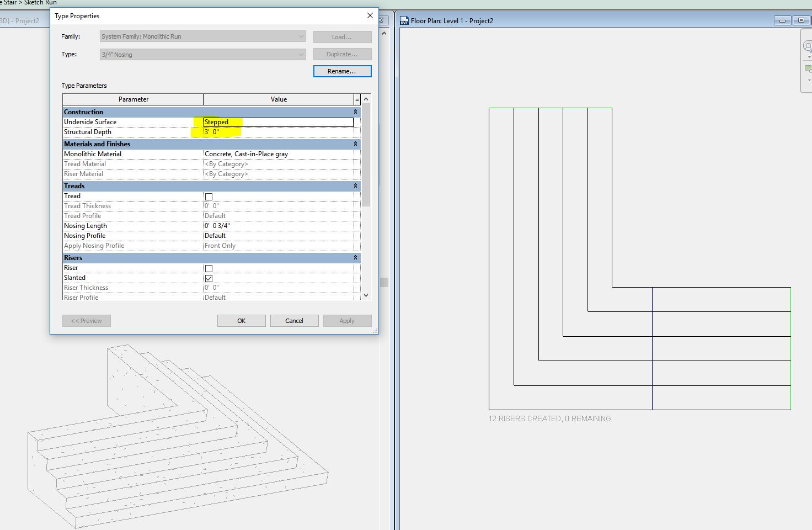Collapse the Treads parameter group
This screenshot has height=530, width=812.
click(355, 186)
